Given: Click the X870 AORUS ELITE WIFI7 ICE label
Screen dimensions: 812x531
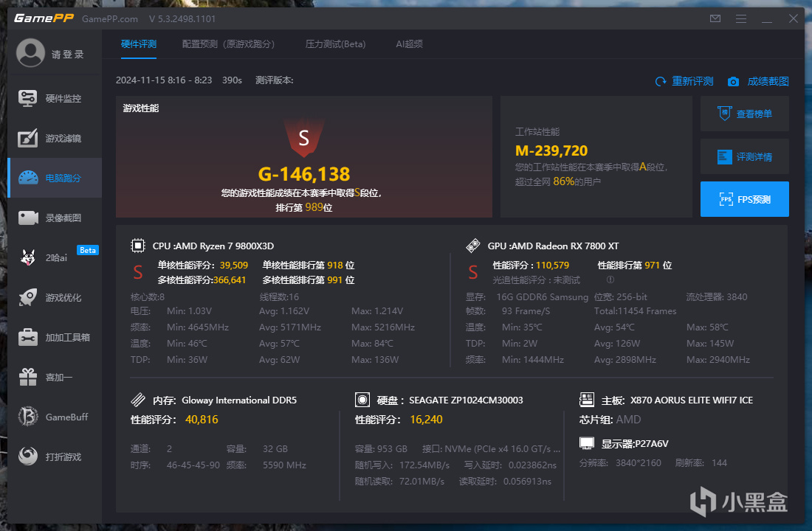Looking at the screenshot, I should pyautogui.click(x=692, y=400).
